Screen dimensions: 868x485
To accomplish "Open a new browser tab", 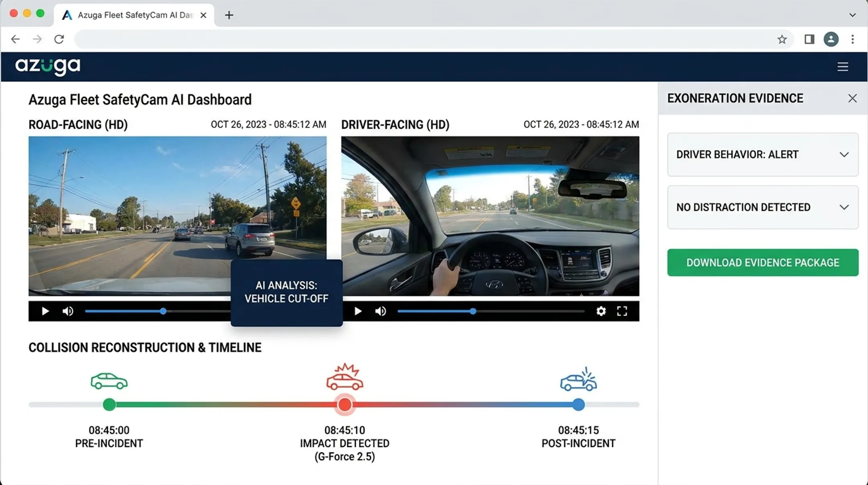I will tap(229, 15).
